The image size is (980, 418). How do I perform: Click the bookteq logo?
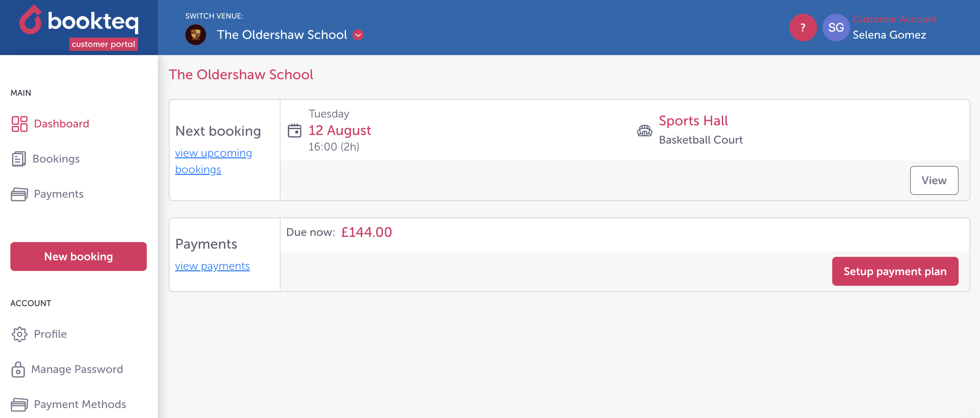79,27
